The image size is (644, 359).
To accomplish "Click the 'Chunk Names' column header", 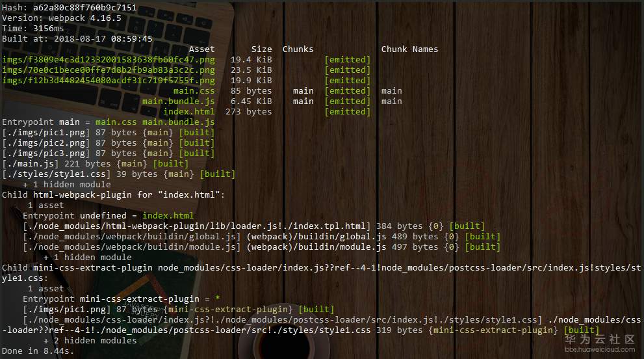I will click(x=409, y=49).
